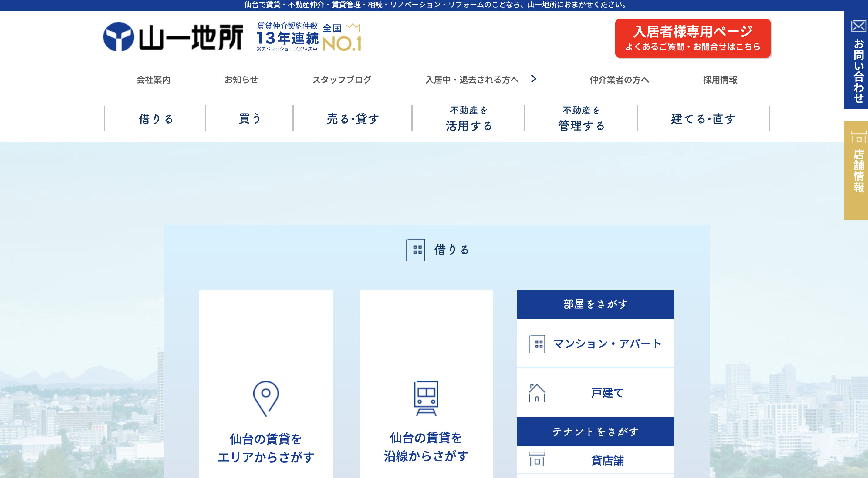868x478 pixels.
Task: Select the 建てる・直す navigation tab
Action: [703, 118]
